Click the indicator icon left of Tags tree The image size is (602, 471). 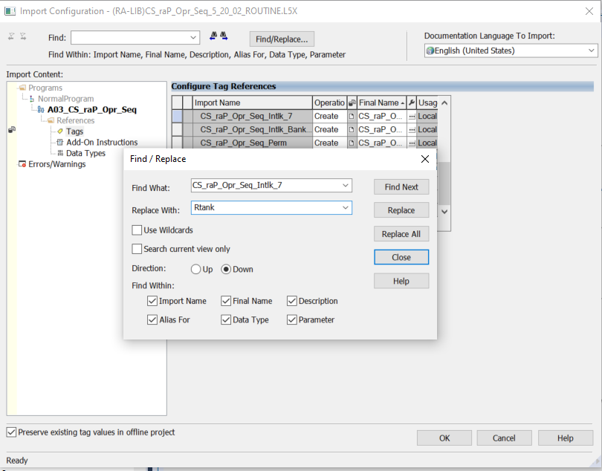12,130
